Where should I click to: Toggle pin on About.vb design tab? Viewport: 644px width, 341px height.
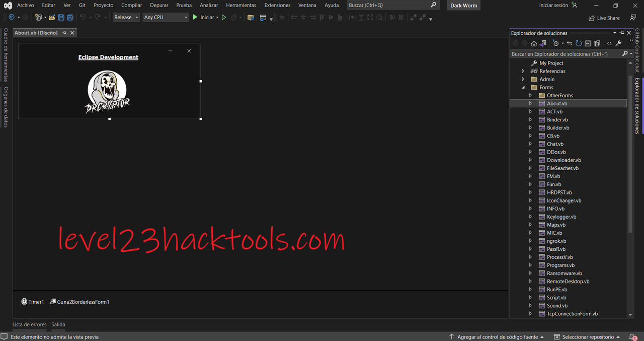click(64, 33)
